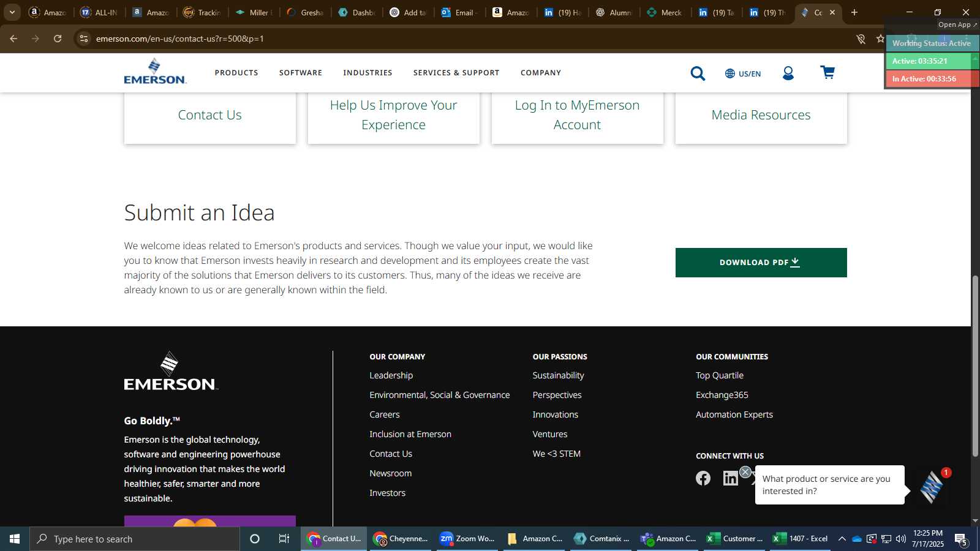
Task: Open the Contact Us card
Action: coord(209,115)
